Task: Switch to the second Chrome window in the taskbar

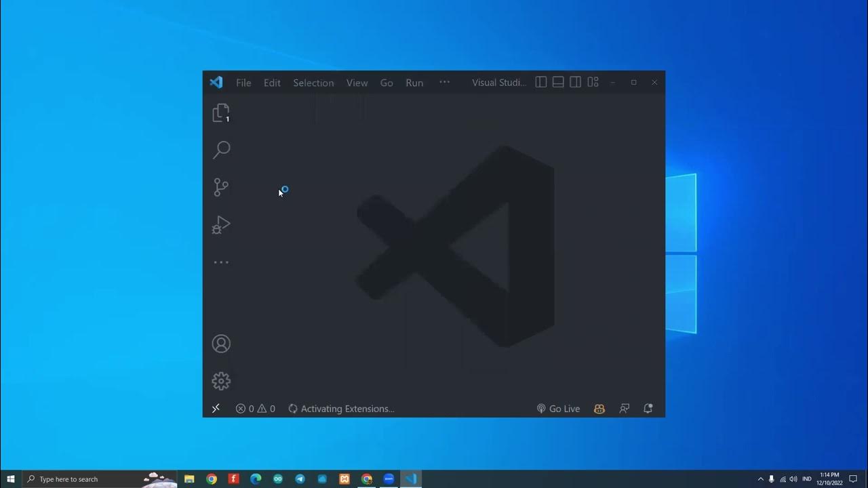Action: point(367,479)
